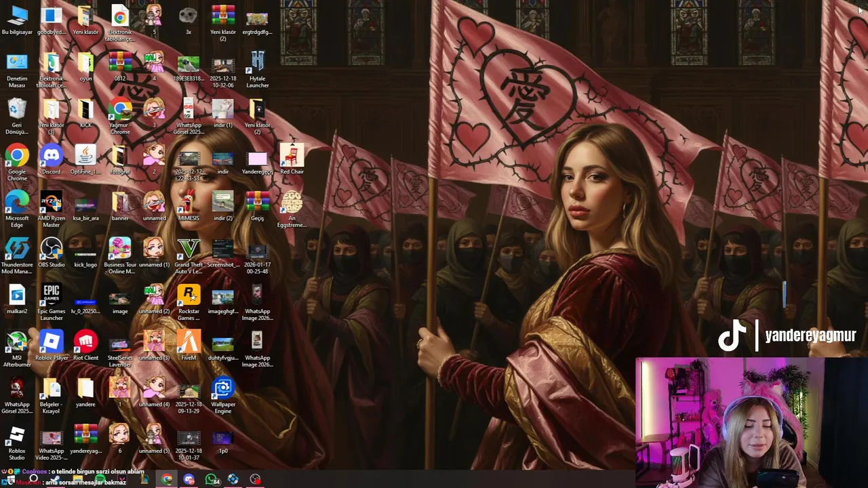Screen dimensions: 868x488
Task: Open Rockstar Games Launcher shortcut
Action: (189, 303)
